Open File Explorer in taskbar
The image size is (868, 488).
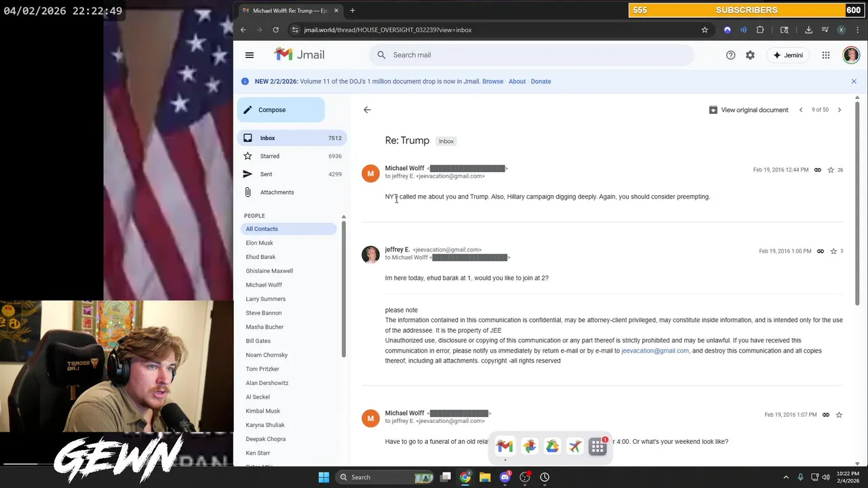pos(485,477)
